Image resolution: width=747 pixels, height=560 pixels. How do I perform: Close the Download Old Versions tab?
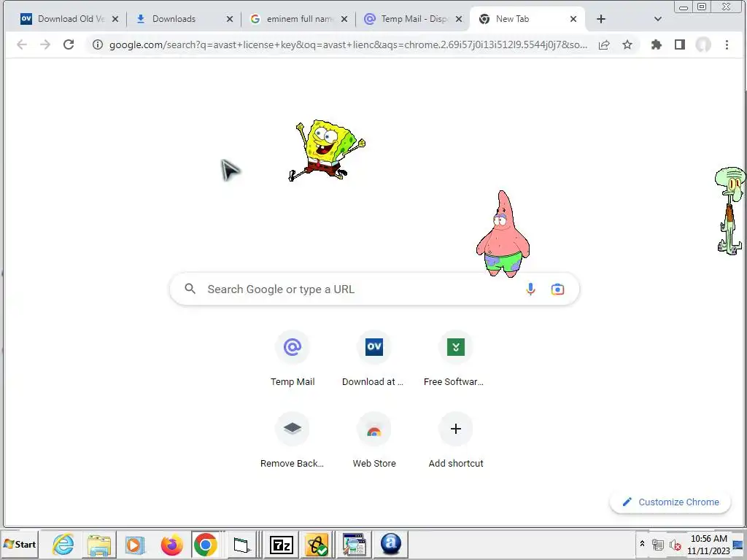pos(115,19)
